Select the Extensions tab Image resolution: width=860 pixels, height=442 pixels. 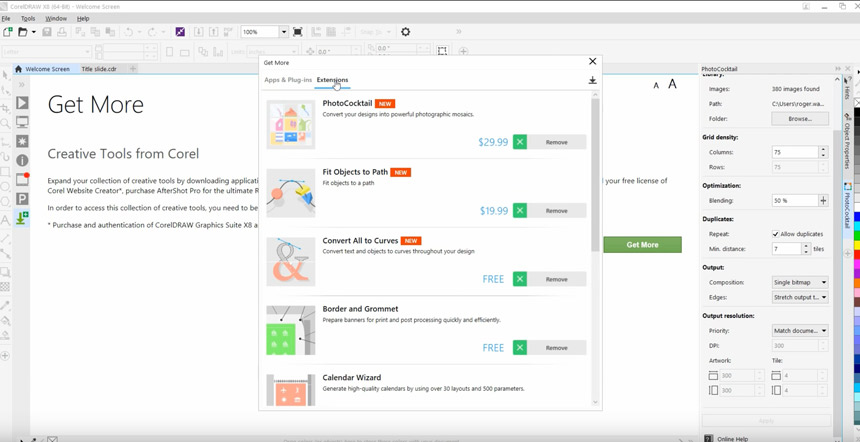click(332, 80)
